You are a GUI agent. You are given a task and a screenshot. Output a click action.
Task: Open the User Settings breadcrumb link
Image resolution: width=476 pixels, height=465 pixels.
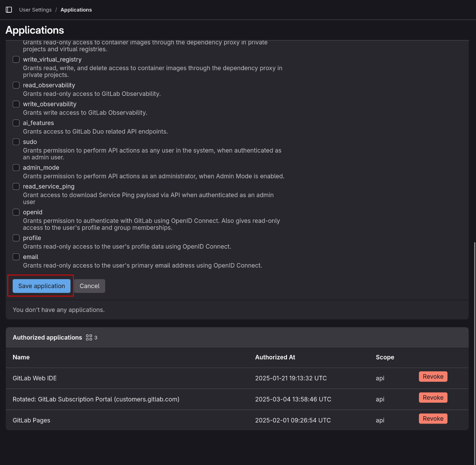pos(35,10)
